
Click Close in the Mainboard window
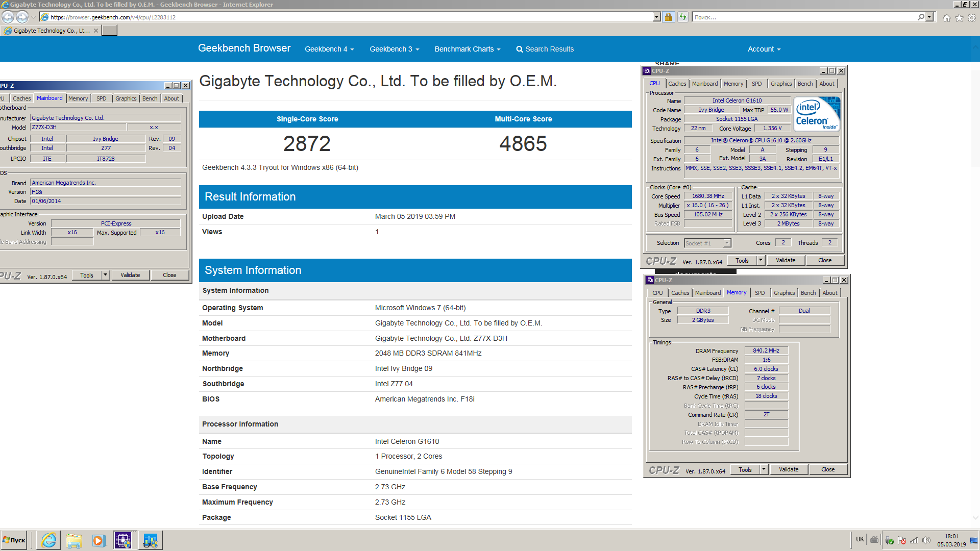pos(169,275)
